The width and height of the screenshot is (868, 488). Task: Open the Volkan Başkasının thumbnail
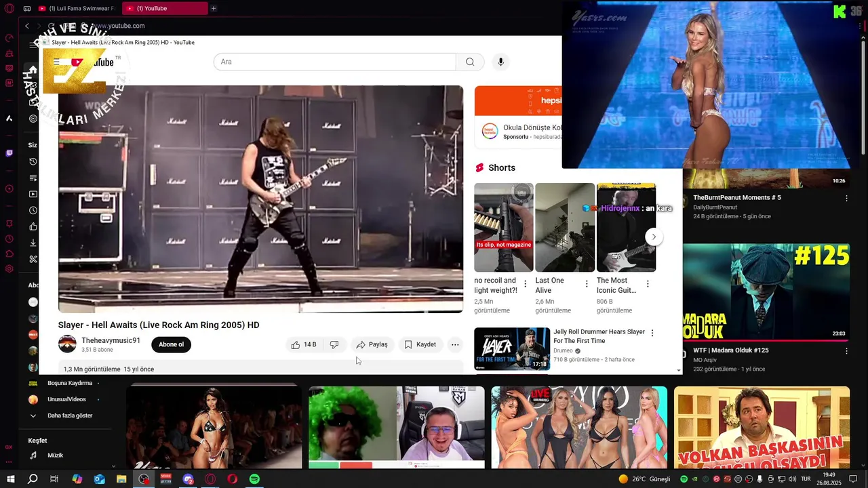click(762, 427)
